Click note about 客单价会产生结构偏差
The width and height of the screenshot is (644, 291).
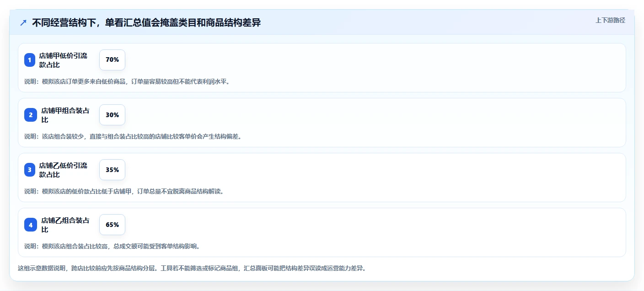pos(133,136)
